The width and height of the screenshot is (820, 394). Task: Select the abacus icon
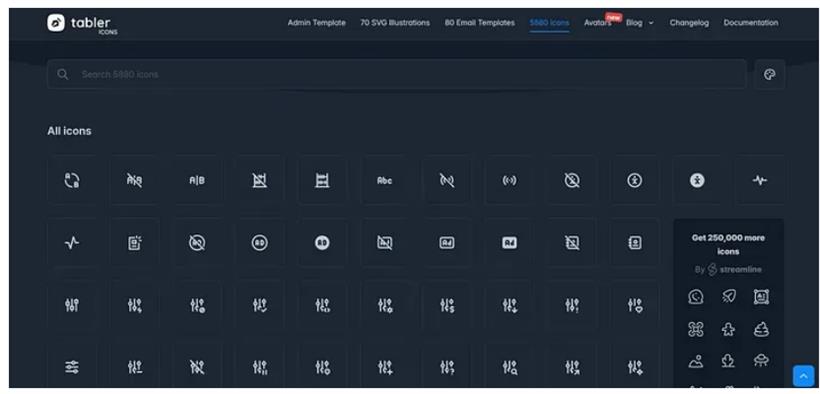pyautogui.click(x=322, y=180)
